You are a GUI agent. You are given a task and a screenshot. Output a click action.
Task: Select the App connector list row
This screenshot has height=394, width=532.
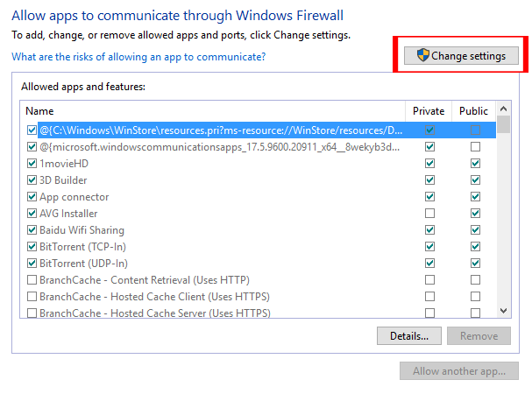(x=74, y=197)
